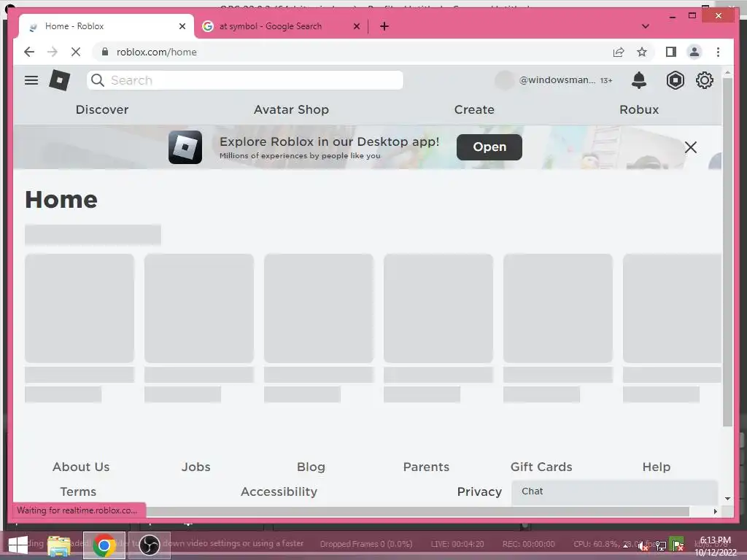
Task: Open the Help footer link
Action: (x=656, y=467)
